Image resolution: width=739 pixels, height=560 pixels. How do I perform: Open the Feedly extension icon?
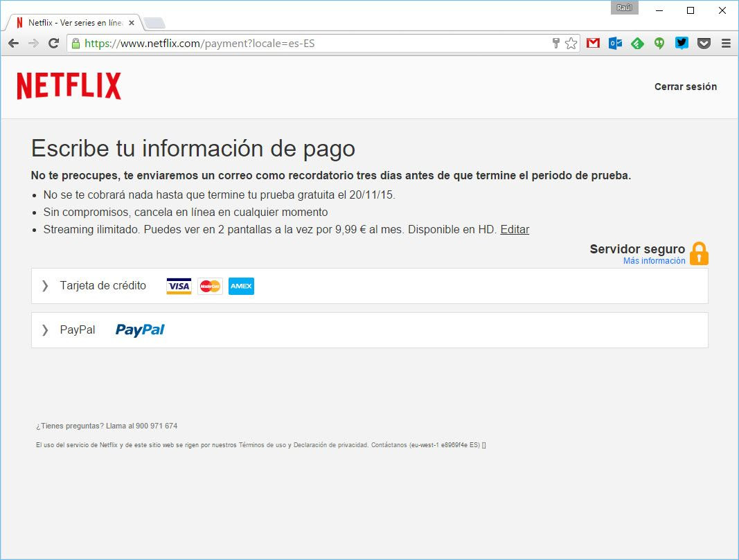(637, 44)
